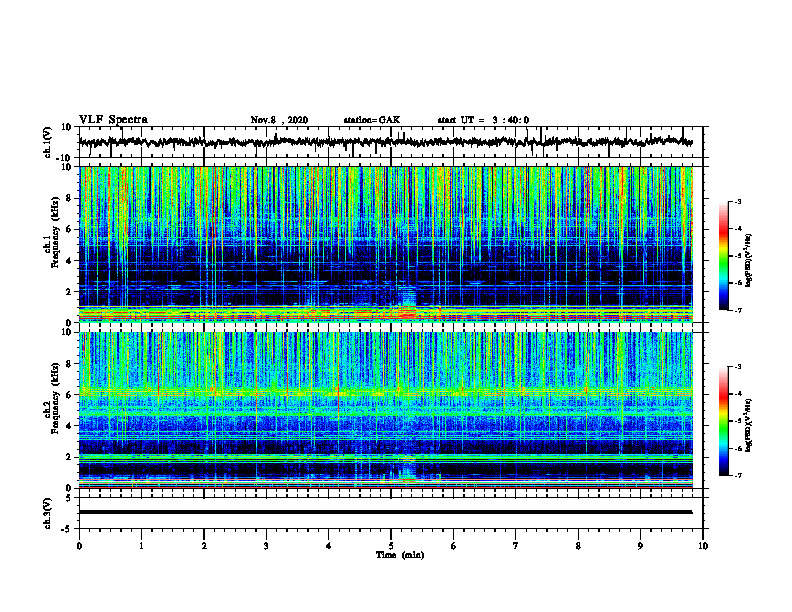Click the ch.2 spectrogram color bar
Screen dimensions: 792x612
tap(724, 421)
